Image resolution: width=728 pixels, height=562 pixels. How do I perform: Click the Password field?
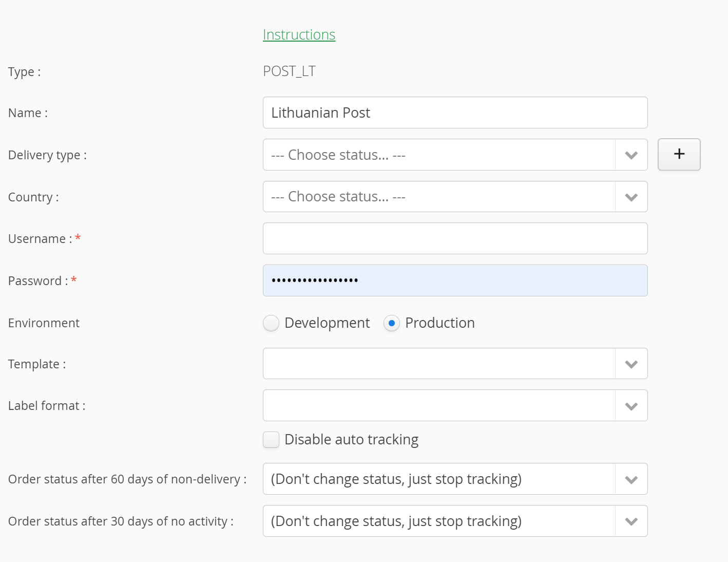[455, 280]
